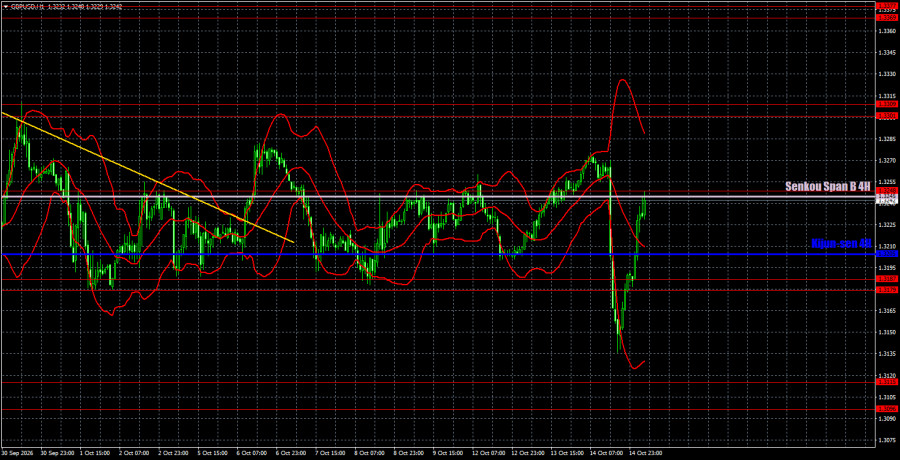Click the 1.3345 price scale value

click(887, 52)
